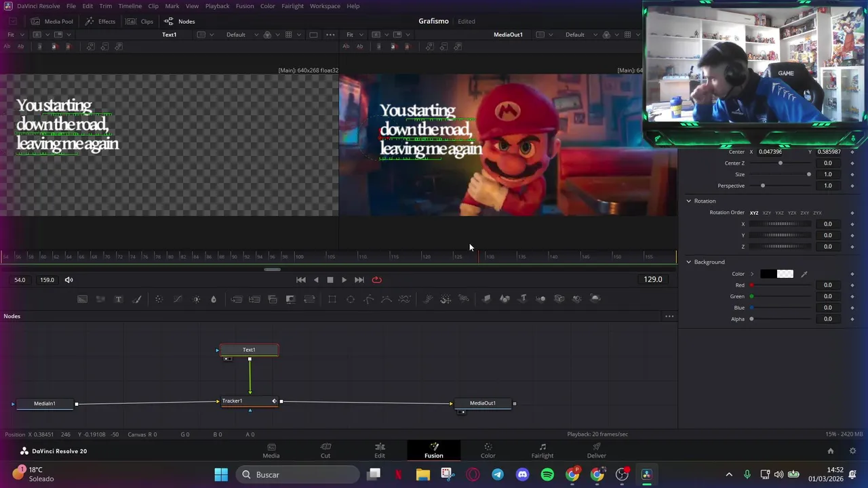Screen dimensions: 868x488
Task: Open the left viewer three-dots options menu
Action: pos(330,35)
